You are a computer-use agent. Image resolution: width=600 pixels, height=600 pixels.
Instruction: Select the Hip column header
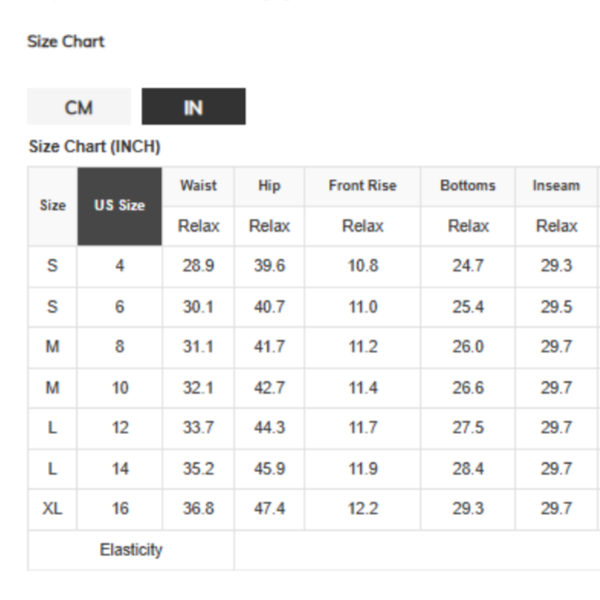[269, 186]
